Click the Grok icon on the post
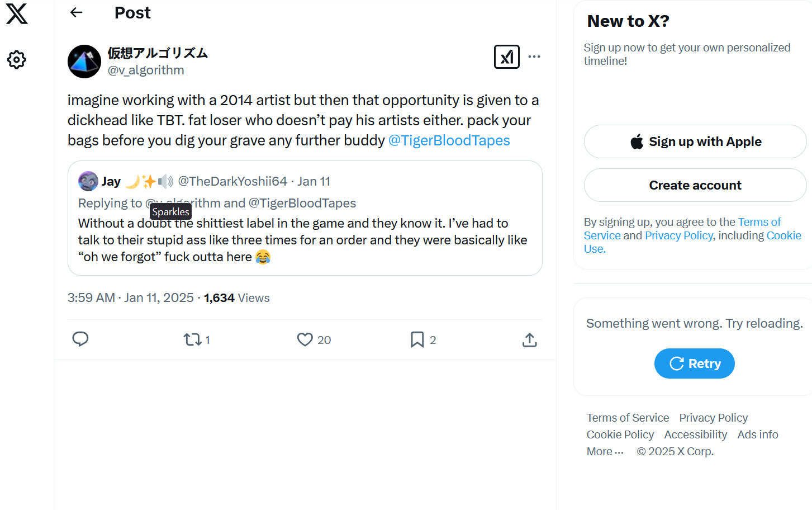Viewport: 812px width, 510px height. [x=506, y=56]
